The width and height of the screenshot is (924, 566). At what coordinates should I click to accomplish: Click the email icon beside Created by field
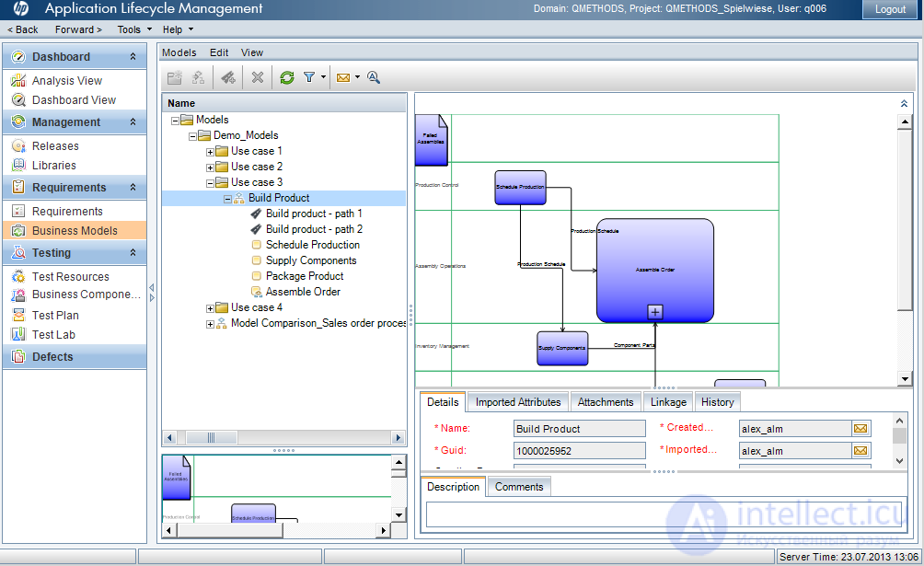(x=860, y=429)
